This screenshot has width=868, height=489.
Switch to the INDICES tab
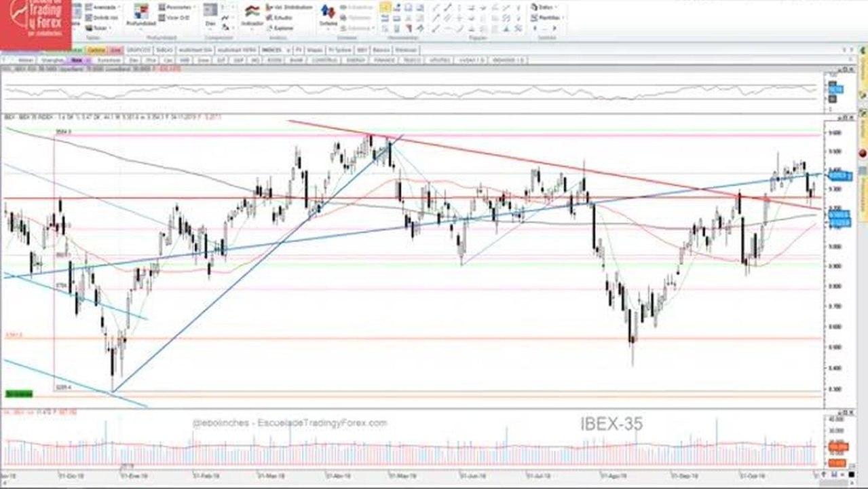(x=275, y=50)
